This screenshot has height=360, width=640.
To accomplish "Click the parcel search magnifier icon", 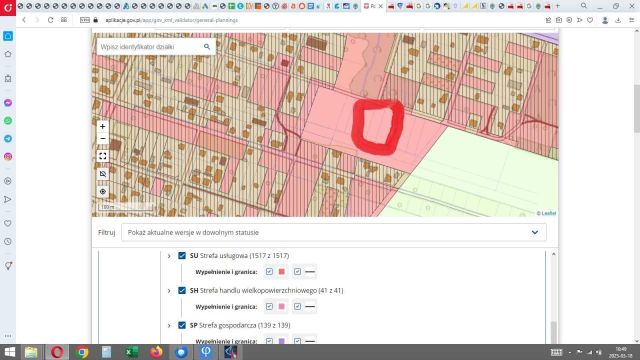I will click(207, 47).
